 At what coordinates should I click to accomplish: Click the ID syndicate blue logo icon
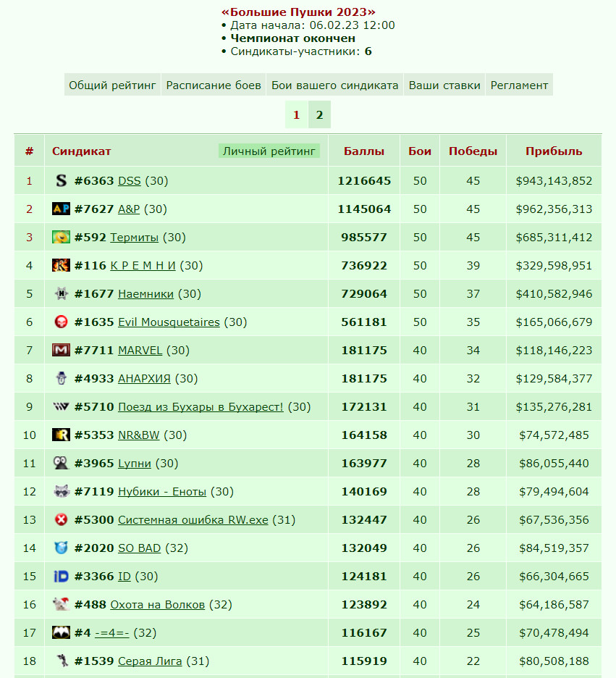pyautogui.click(x=61, y=577)
